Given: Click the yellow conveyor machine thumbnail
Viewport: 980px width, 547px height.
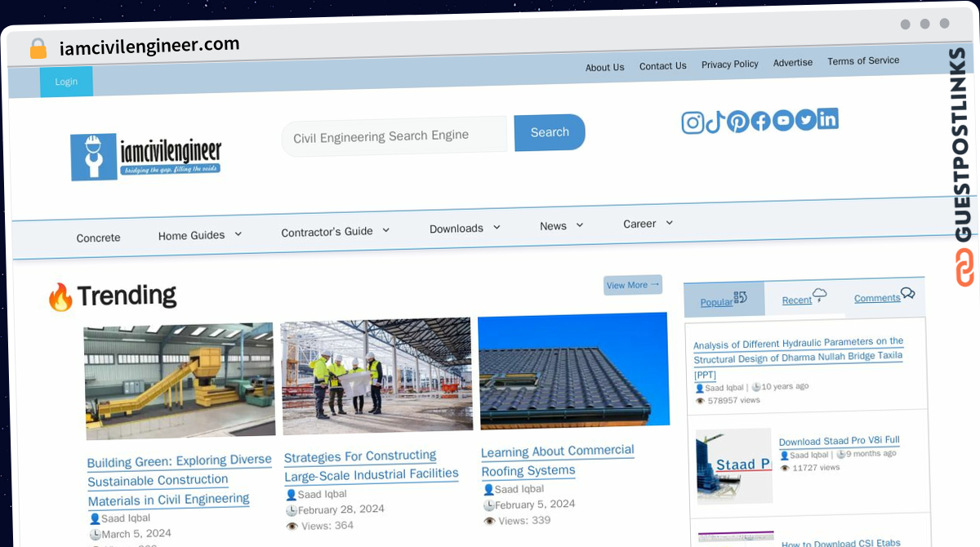Looking at the screenshot, I should 180,380.
